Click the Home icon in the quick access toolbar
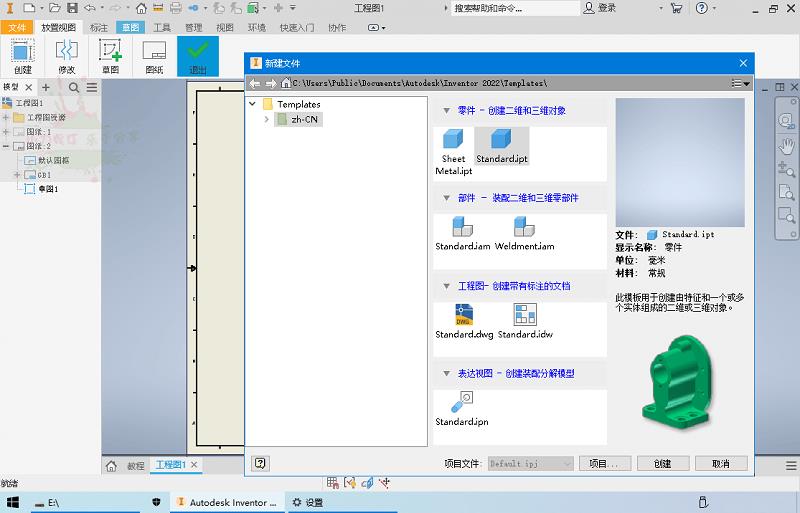Screen dimensions: 800x513 coord(141,8)
